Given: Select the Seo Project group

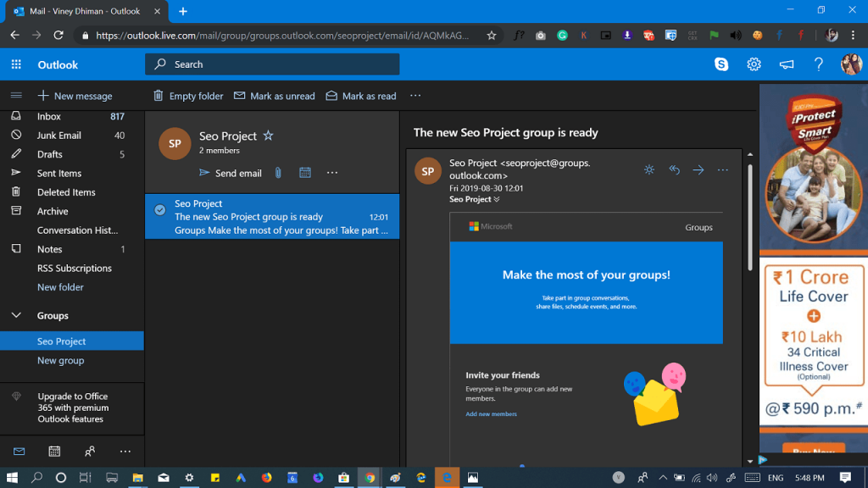Looking at the screenshot, I should pyautogui.click(x=72, y=341).
